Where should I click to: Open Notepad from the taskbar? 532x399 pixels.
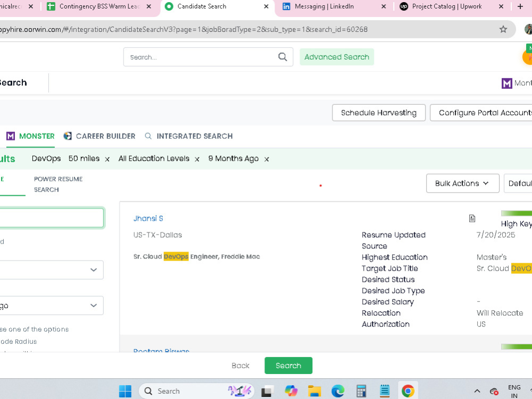tap(385, 391)
